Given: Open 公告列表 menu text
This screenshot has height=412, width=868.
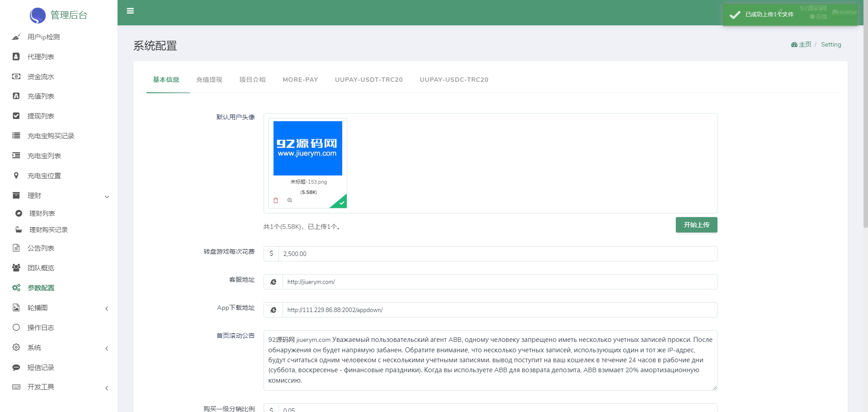Looking at the screenshot, I should coord(41,248).
